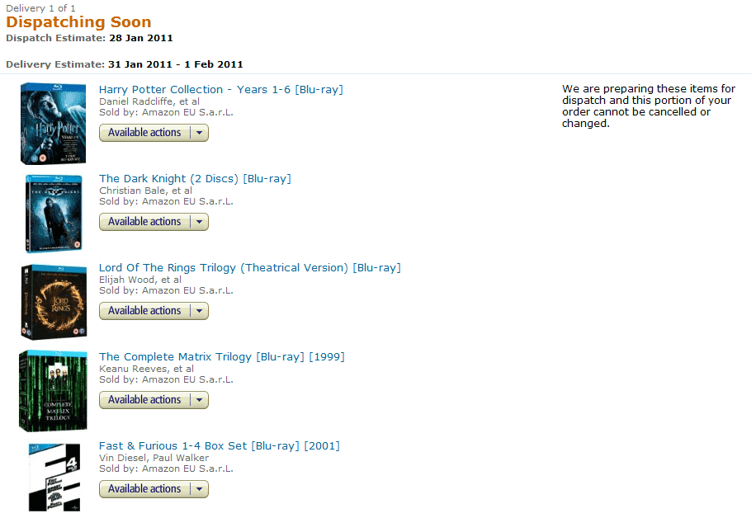This screenshot has width=756, height=532.
Task: Click the Harry Potter Collection cover thumbnail
Action: click(53, 124)
